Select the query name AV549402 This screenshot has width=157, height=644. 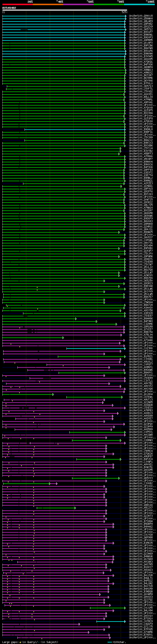click(x=9, y=8)
